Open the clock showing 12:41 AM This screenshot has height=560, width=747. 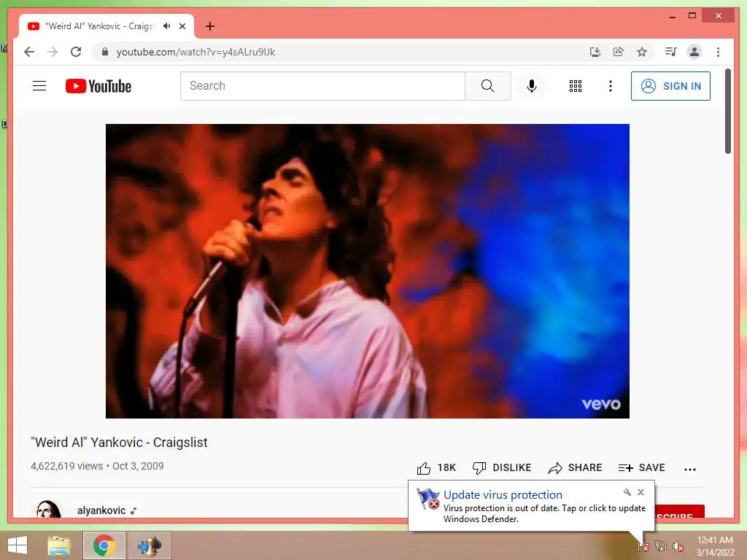pos(715,545)
